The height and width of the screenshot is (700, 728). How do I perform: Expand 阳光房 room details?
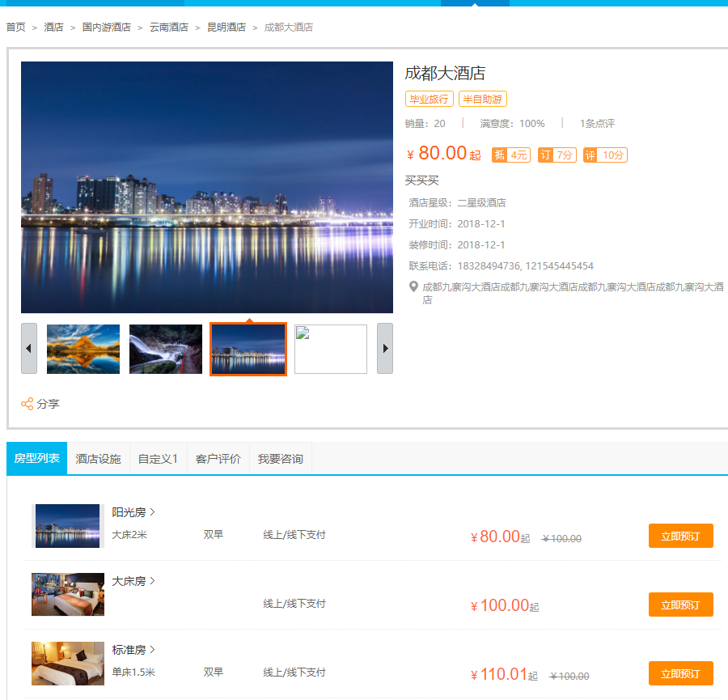pos(133,512)
